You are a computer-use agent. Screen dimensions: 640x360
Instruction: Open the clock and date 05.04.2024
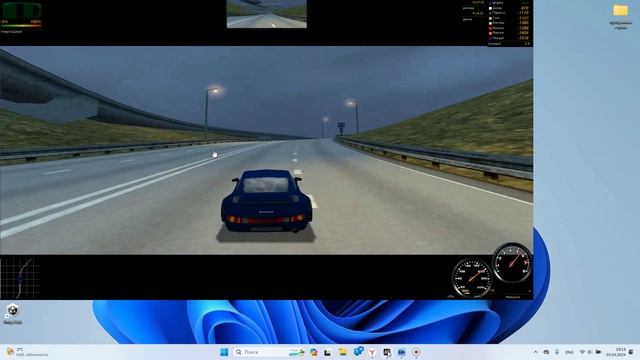(x=616, y=352)
